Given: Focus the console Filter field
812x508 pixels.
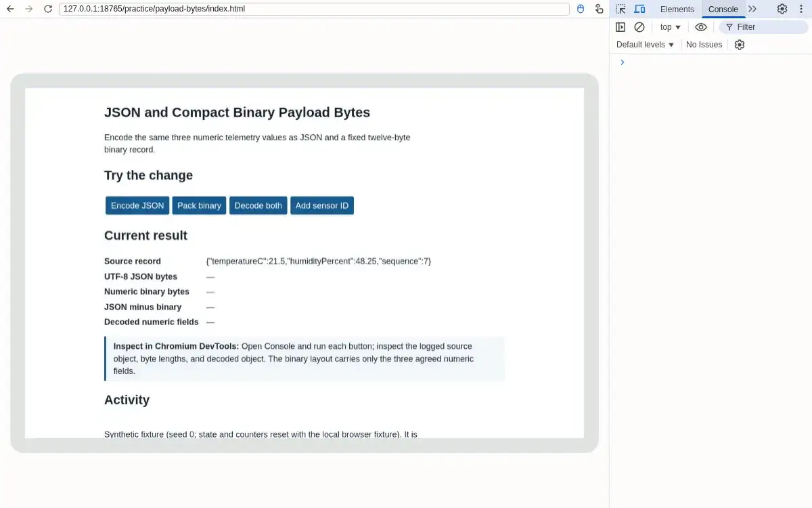Looking at the screenshot, I should tap(763, 27).
